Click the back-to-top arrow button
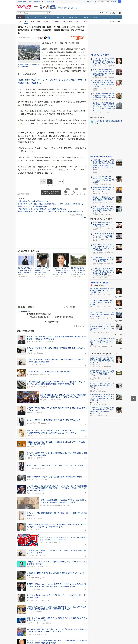 pos(133,398)
